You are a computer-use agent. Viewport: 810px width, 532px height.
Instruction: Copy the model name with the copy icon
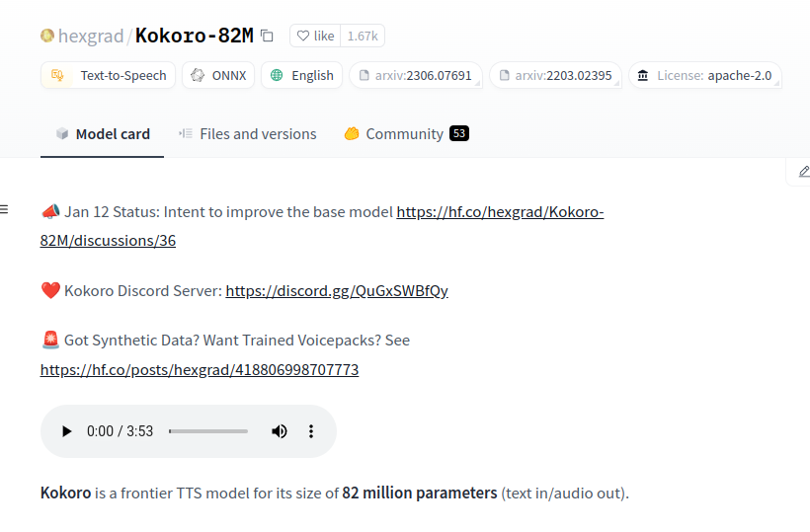(267, 36)
